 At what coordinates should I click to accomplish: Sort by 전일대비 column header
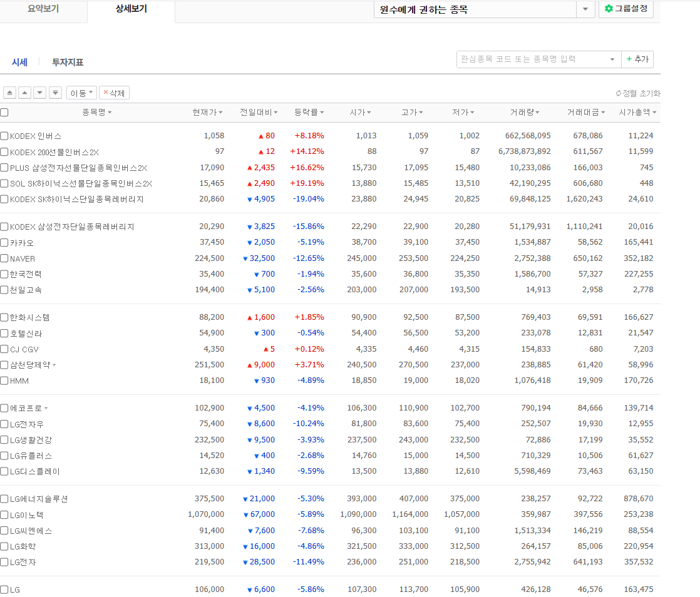click(259, 112)
